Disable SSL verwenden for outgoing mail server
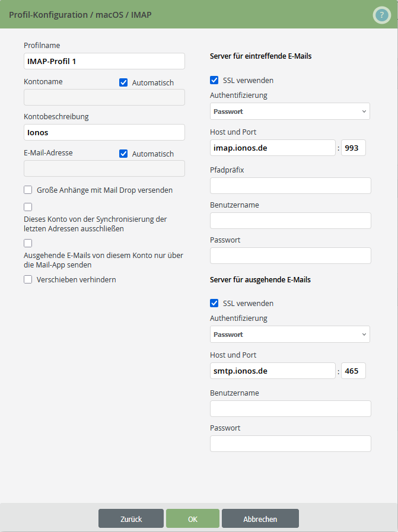The image size is (398, 532). point(214,303)
